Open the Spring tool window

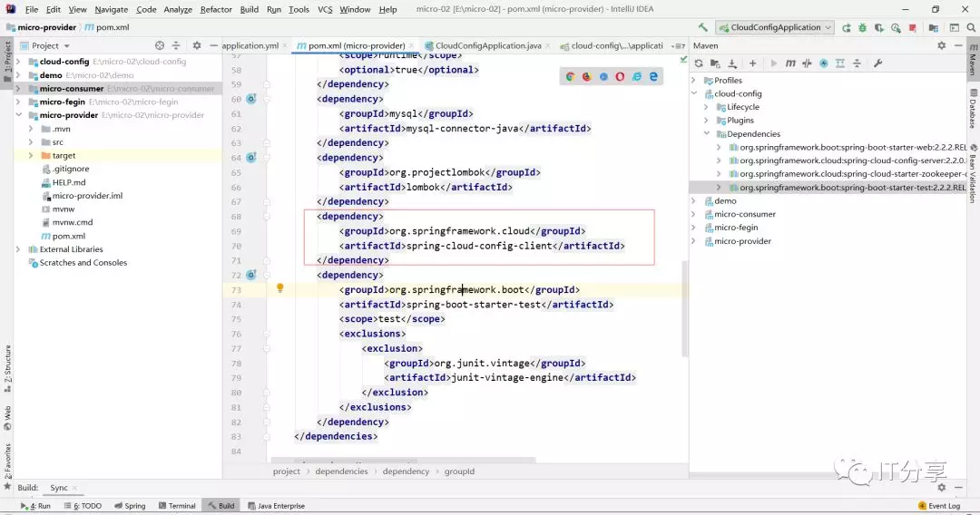130,506
